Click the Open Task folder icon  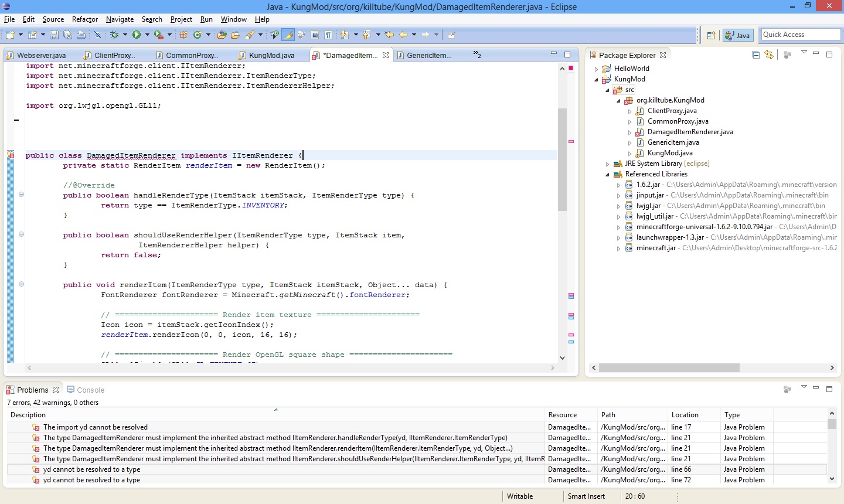[x=235, y=35]
